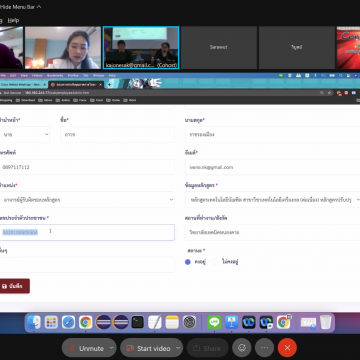Select the first status radio button
360x360 pixels.
click(x=188, y=262)
